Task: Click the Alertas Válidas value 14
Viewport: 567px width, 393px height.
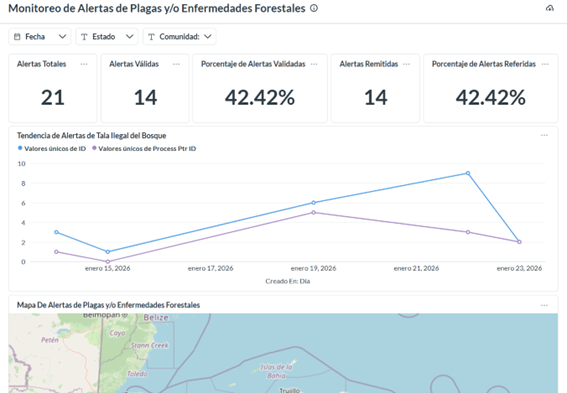Action: (x=145, y=97)
